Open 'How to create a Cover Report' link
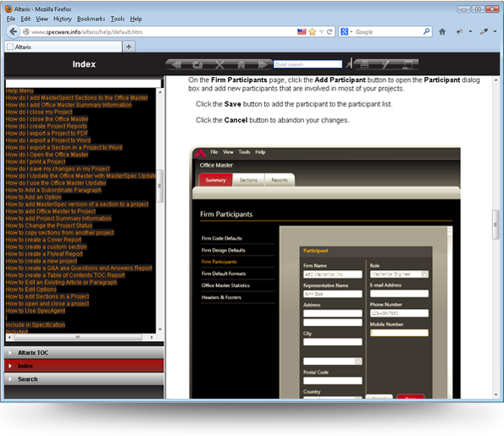 pyautogui.click(x=43, y=240)
